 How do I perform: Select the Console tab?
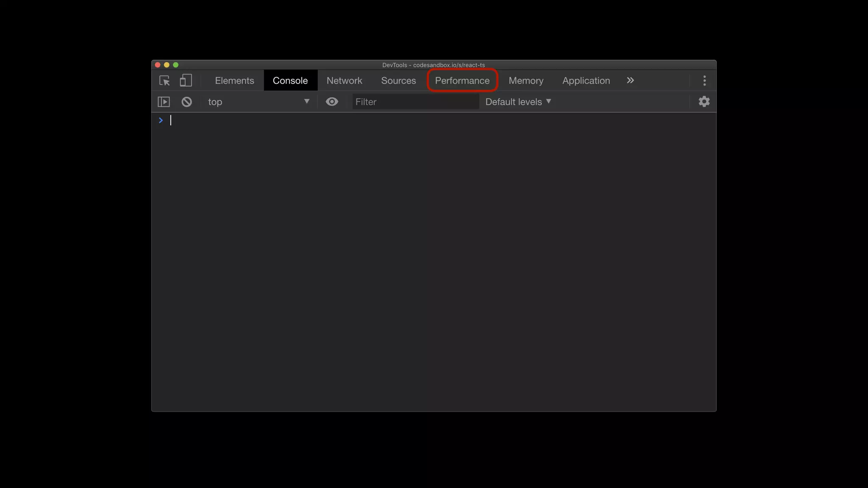click(290, 80)
